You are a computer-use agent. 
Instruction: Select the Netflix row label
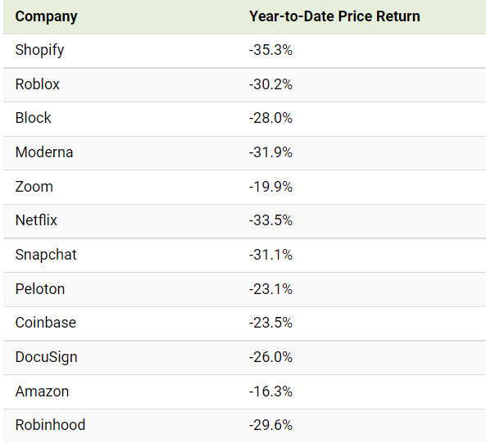(x=36, y=220)
